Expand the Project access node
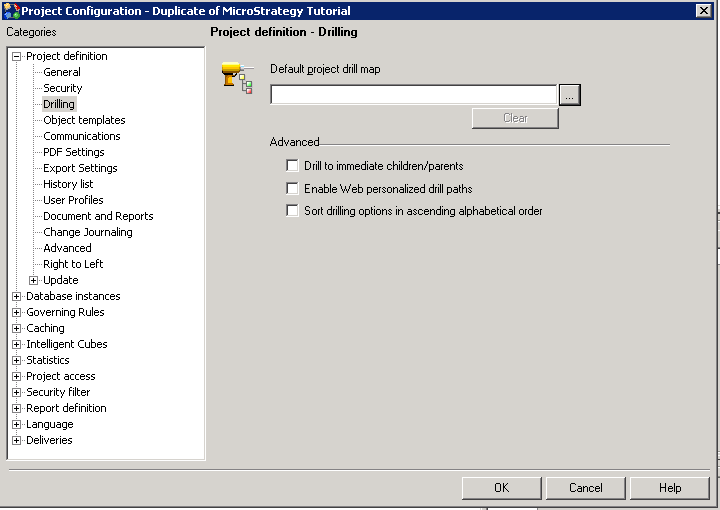 [x=17, y=377]
